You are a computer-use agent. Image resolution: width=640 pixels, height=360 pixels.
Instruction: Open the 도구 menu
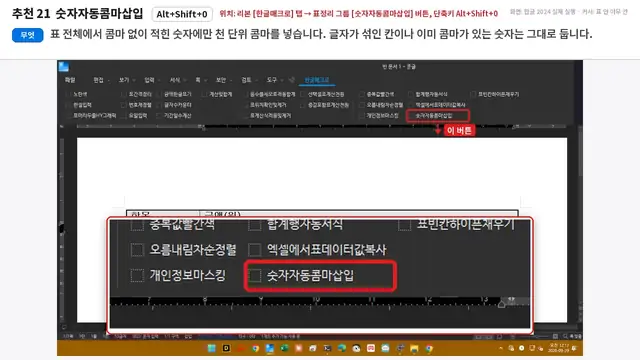pyautogui.click(x=271, y=80)
